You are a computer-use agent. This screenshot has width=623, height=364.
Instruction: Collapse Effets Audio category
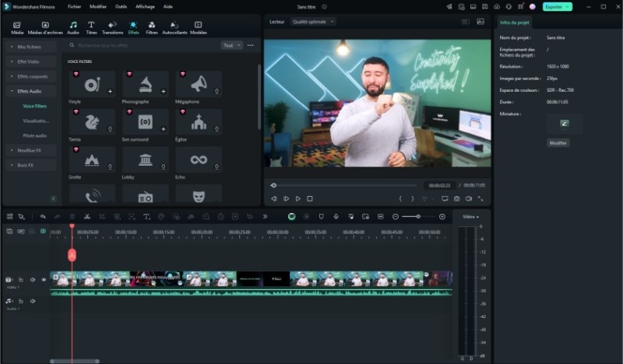point(31,91)
